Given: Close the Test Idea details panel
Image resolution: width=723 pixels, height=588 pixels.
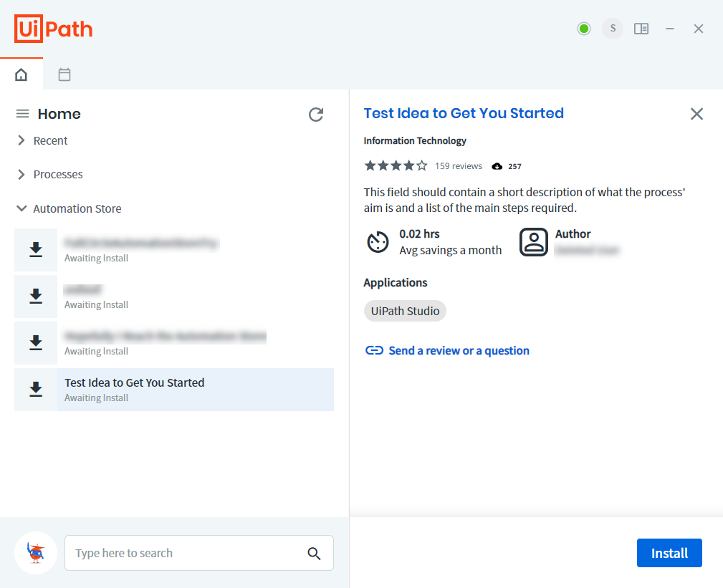Looking at the screenshot, I should click(696, 114).
